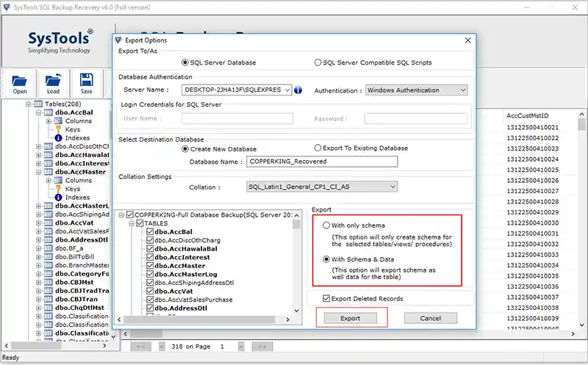This screenshot has height=365, width=588.
Task: Close the Export Options dialog
Action: [467, 40]
